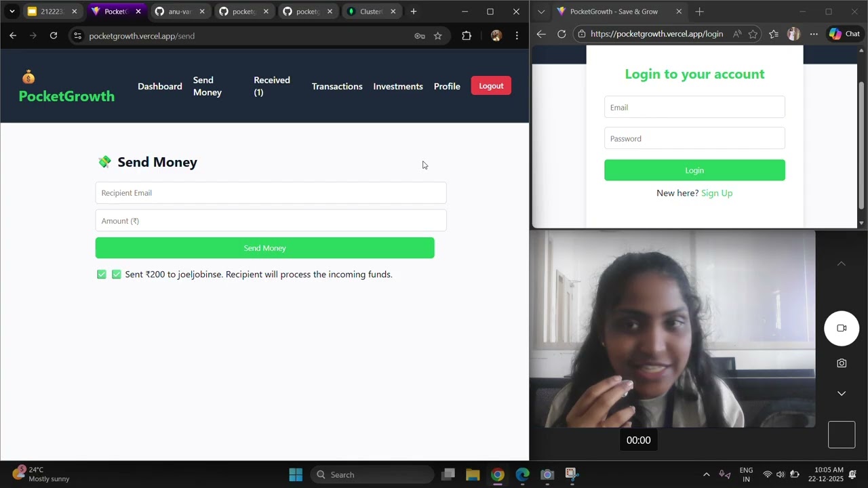
Task: Bookmark this page with the Chrome star
Action: (438, 36)
